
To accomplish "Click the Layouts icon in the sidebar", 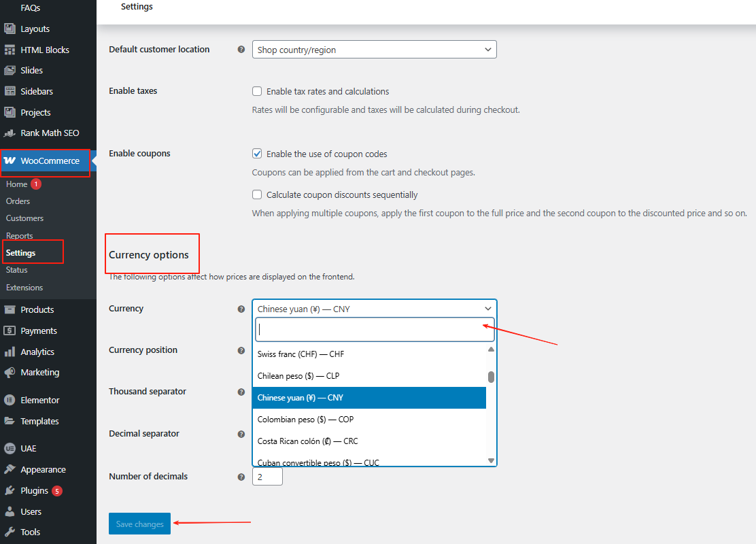I will pyautogui.click(x=10, y=29).
